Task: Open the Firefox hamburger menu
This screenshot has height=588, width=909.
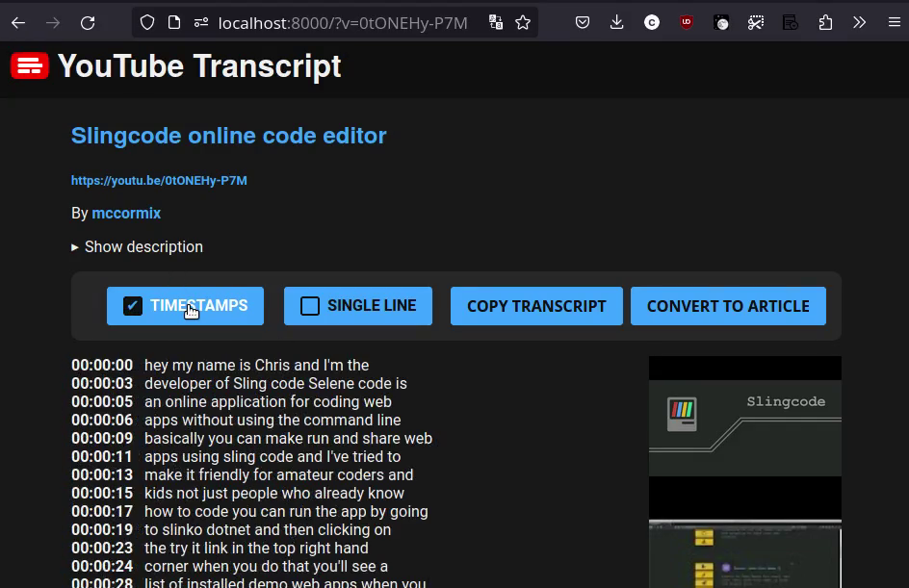Action: (x=894, y=22)
